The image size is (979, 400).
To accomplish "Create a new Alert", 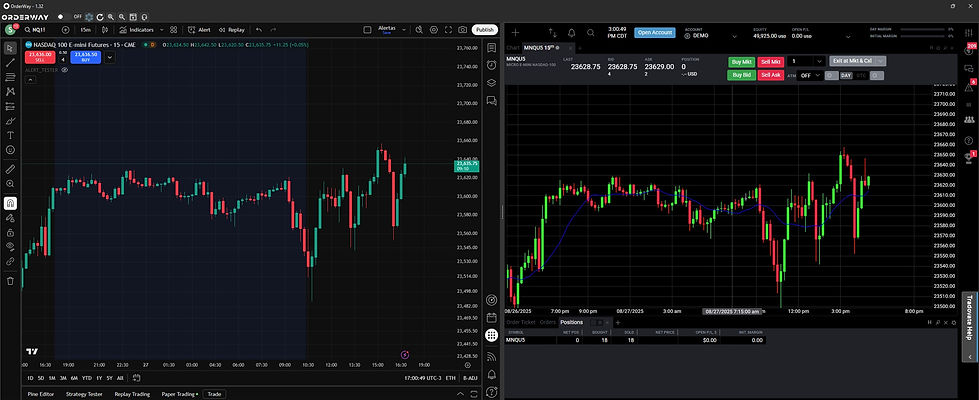I will point(199,29).
